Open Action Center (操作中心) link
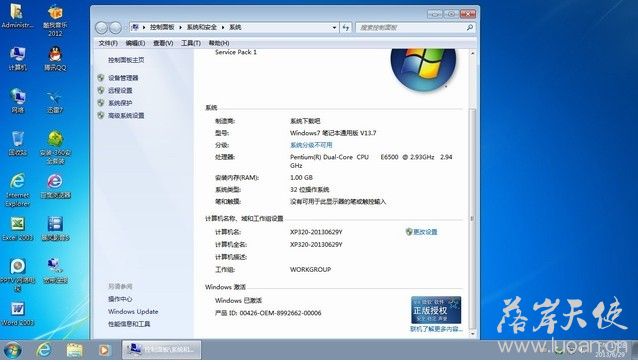This screenshot has height=362, width=638. [120, 299]
